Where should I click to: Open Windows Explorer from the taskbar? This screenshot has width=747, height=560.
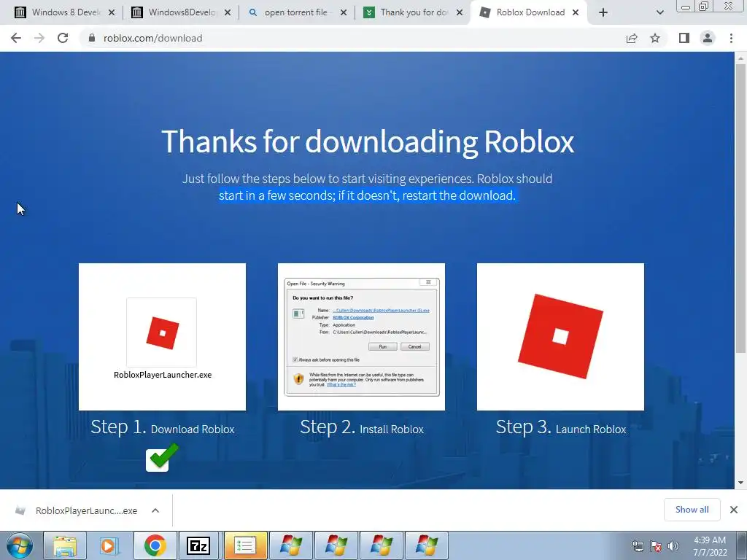click(65, 545)
